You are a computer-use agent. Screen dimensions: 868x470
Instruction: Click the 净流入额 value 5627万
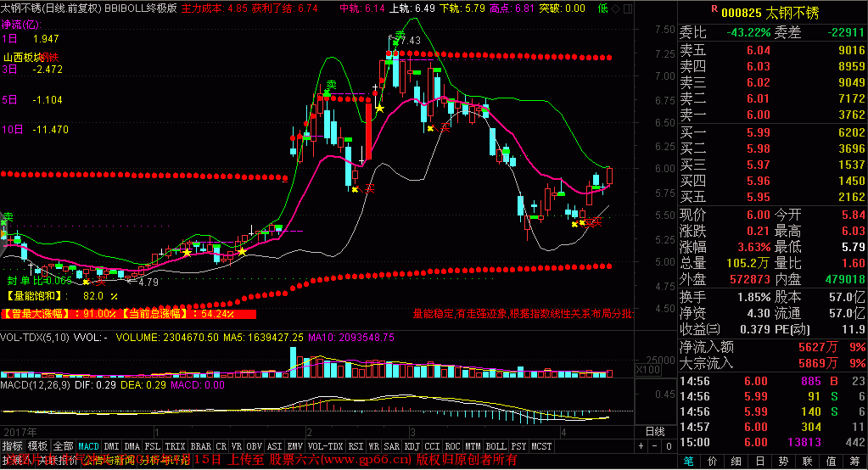818,347
